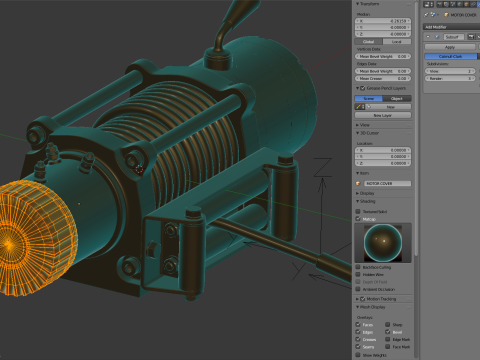
Task: Expand the Motion Tracking panel
Action: tap(358, 299)
